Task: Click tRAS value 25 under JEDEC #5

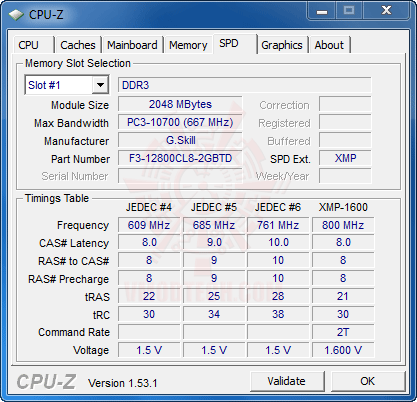Action: coord(214,296)
